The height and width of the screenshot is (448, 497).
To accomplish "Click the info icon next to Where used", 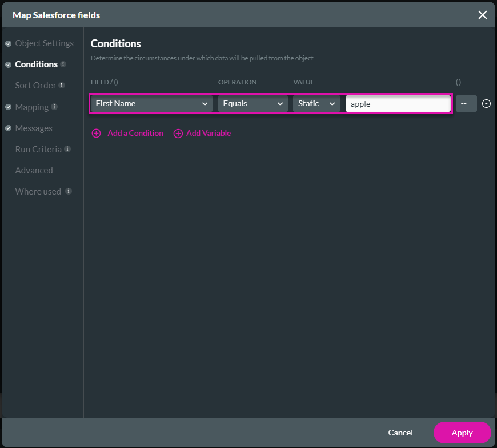I will click(69, 191).
